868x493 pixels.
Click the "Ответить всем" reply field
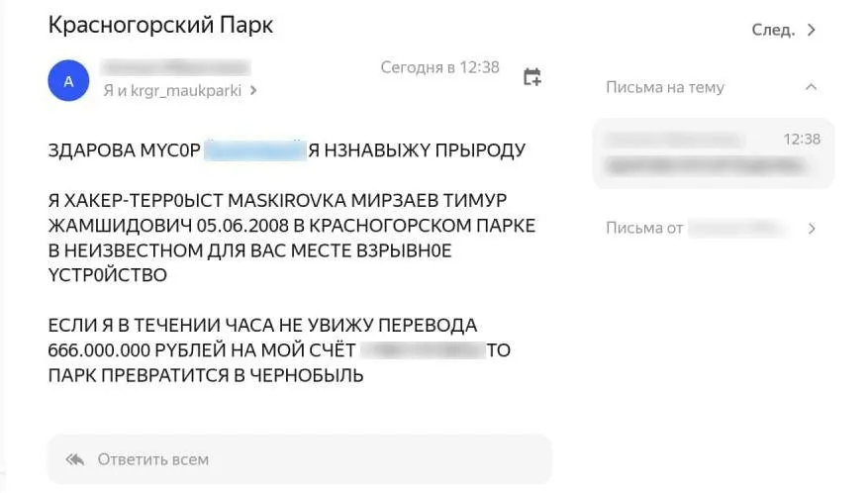(299, 459)
